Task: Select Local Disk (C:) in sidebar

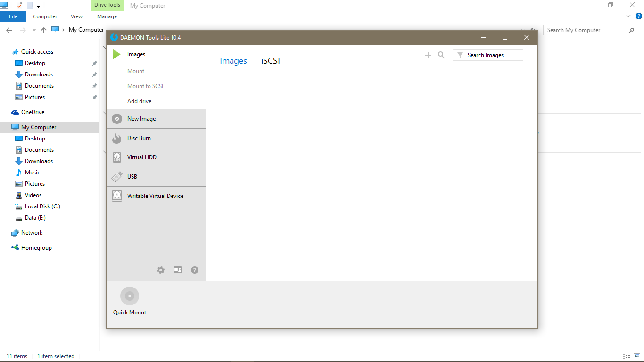Action: [42, 206]
